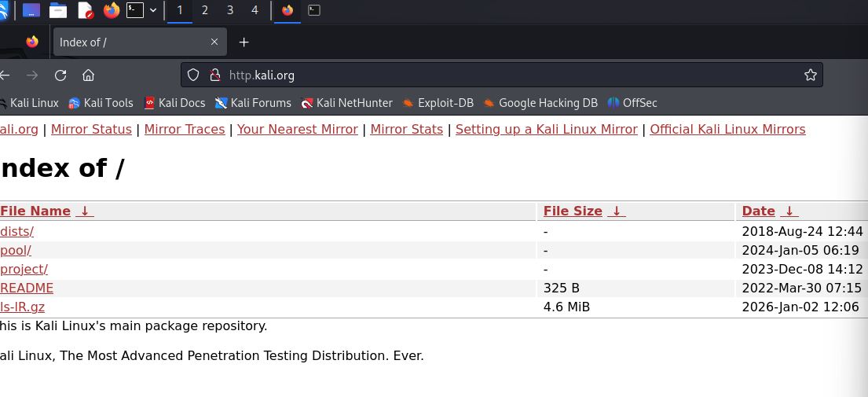Screen dimensions: 868x397
Task: Open the Google Hacking DB bookmark
Action: pos(540,103)
